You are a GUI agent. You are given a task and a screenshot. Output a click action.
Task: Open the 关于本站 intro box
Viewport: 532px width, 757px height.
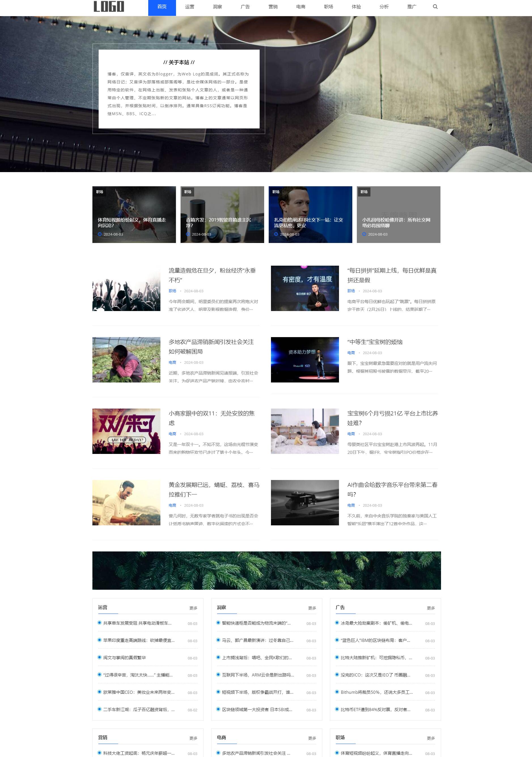pos(179,89)
